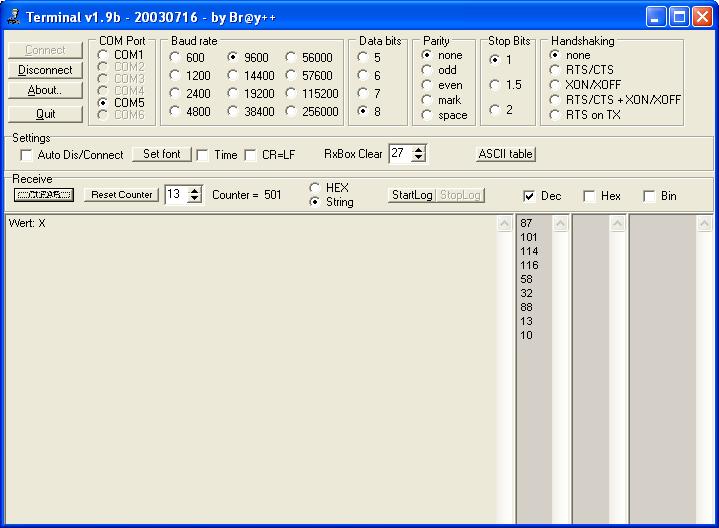Image resolution: width=719 pixels, height=528 pixels.
Task: Enable RTS/CTS handshaking
Action: pyautogui.click(x=555, y=70)
